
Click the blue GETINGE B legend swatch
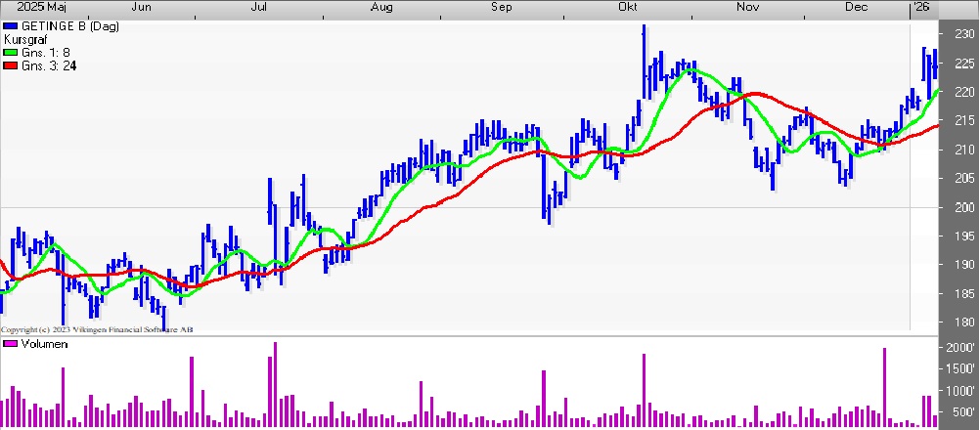[x=11, y=26]
